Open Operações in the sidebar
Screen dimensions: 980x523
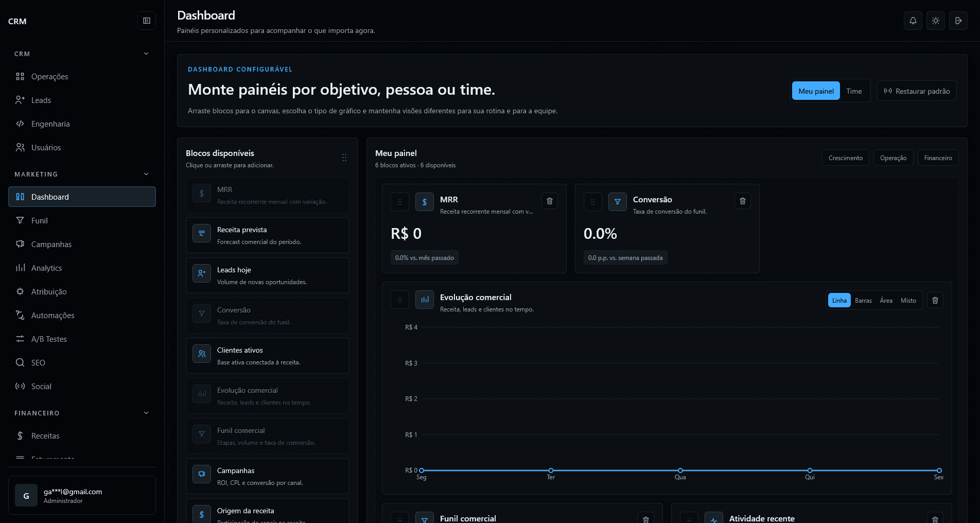coord(82,76)
